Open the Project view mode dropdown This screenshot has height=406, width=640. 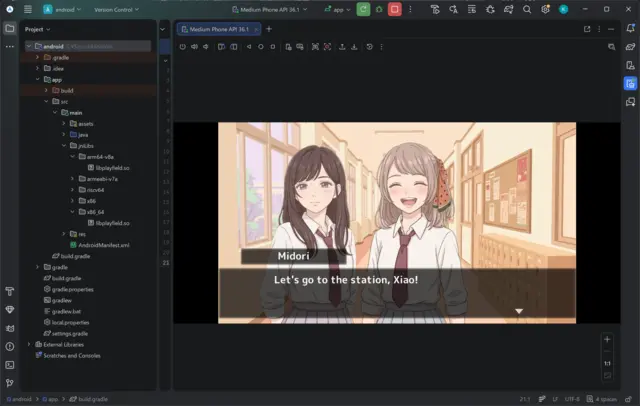click(x=38, y=29)
